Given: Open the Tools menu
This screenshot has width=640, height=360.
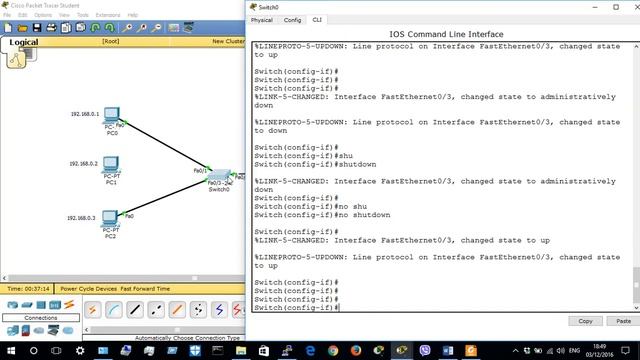Looking at the screenshot, I should 82,15.
